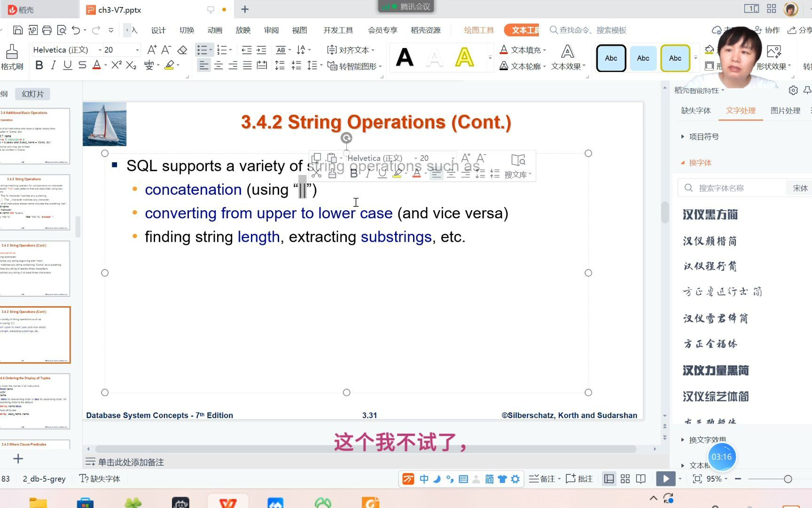Click 备注 (Notes) button in status bar

pos(544,479)
